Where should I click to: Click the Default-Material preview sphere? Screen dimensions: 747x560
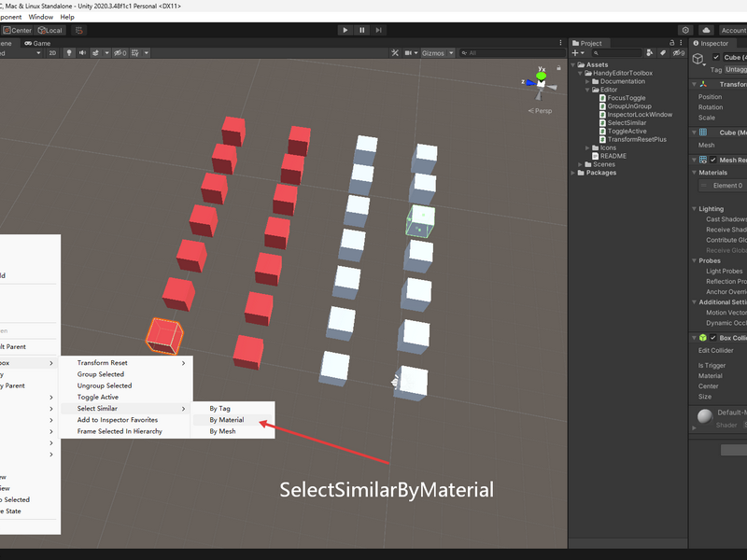(705, 416)
